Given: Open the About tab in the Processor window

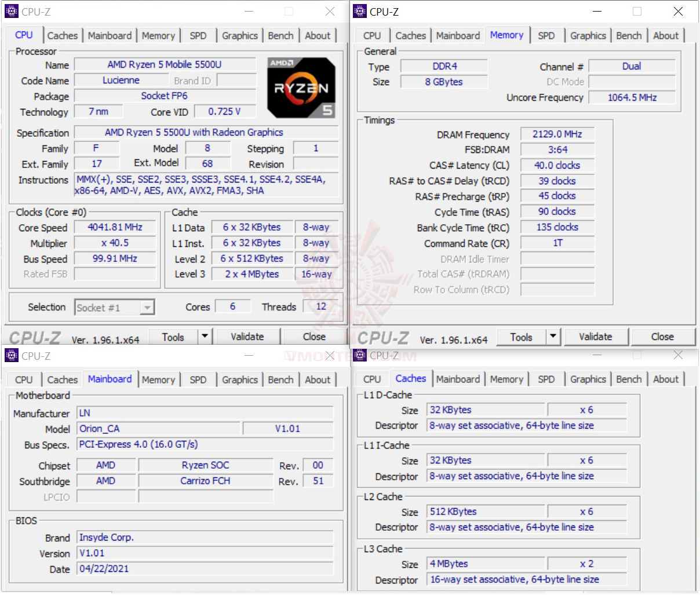Looking at the screenshot, I should pos(318,35).
